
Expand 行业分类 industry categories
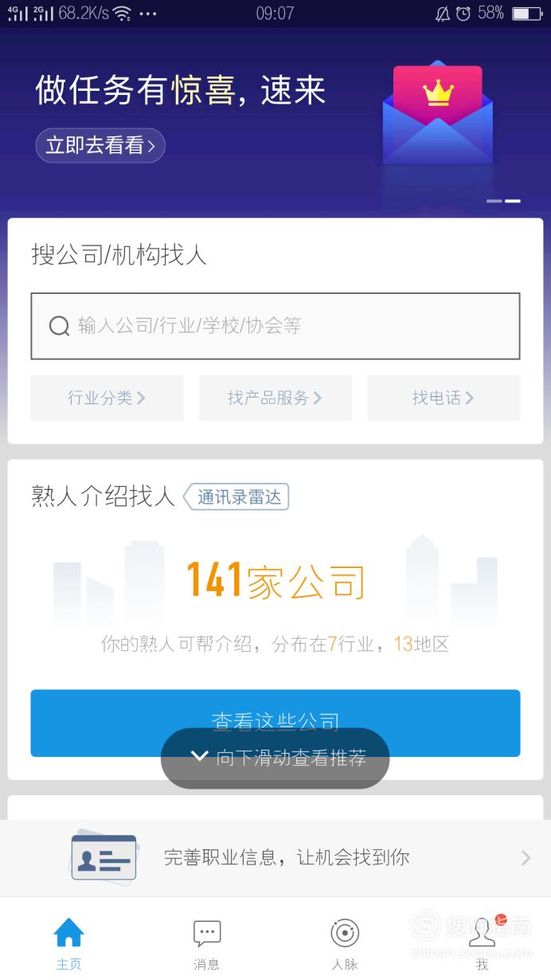point(107,398)
